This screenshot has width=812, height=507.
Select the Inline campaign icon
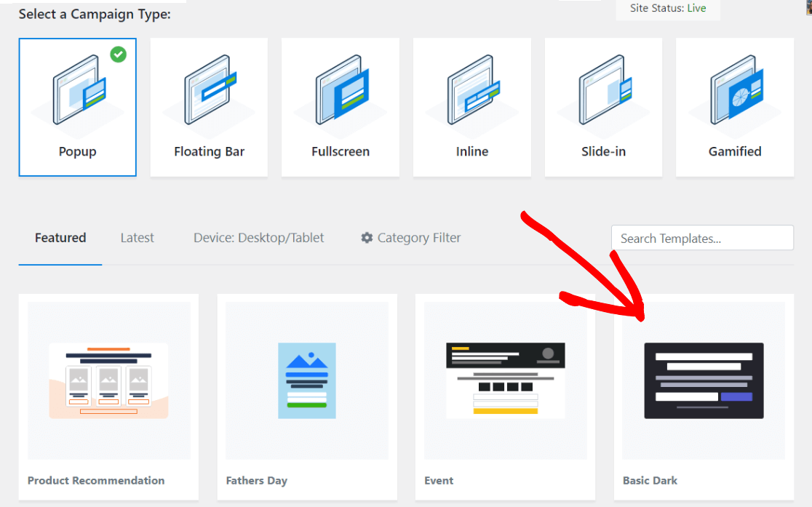474,90
